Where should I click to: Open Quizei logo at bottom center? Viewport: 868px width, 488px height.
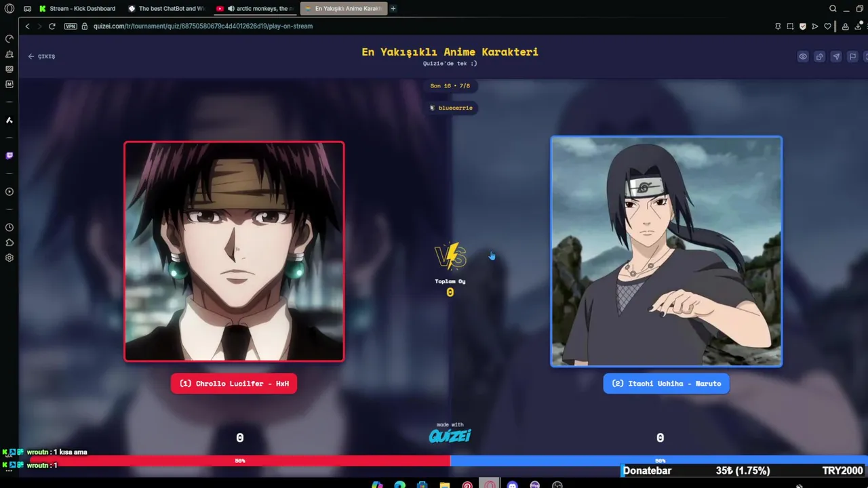pyautogui.click(x=450, y=436)
